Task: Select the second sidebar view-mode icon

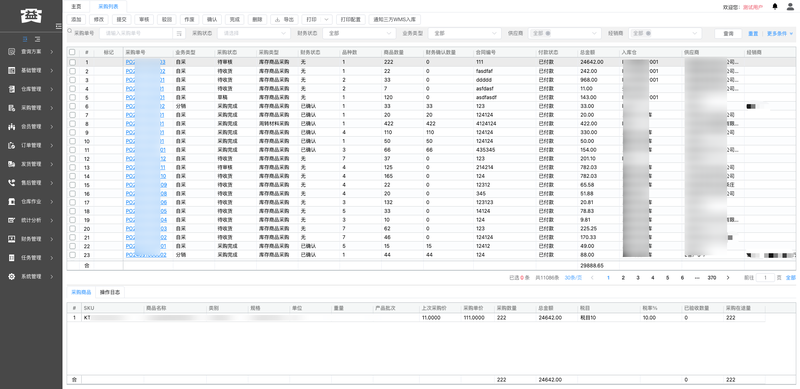Action: (x=37, y=39)
